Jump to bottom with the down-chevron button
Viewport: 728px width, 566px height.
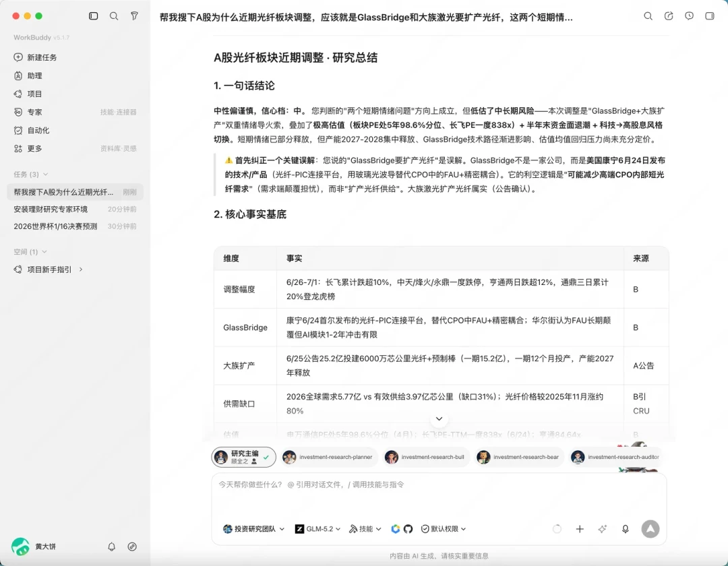[x=439, y=418]
